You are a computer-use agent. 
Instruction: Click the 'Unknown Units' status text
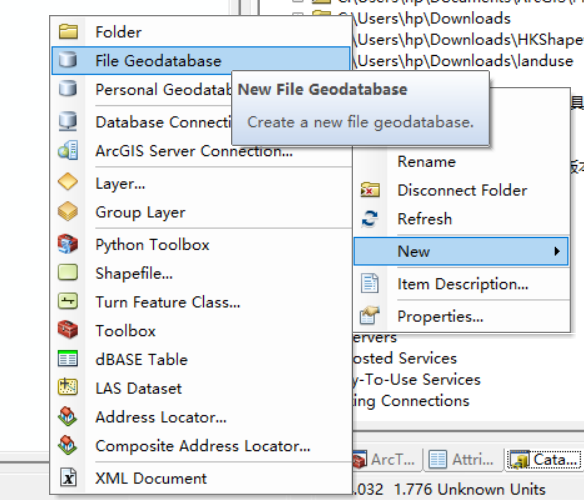click(490, 489)
